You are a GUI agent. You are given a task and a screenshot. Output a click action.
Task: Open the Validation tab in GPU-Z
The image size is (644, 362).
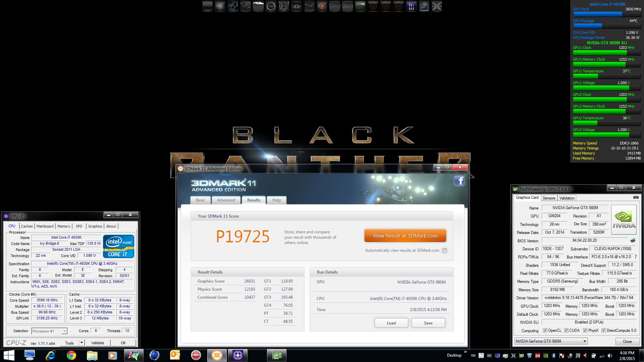[x=567, y=198]
